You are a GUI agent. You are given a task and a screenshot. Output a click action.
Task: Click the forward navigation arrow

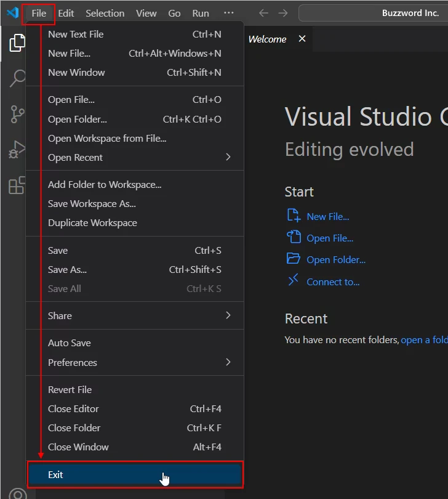click(282, 12)
